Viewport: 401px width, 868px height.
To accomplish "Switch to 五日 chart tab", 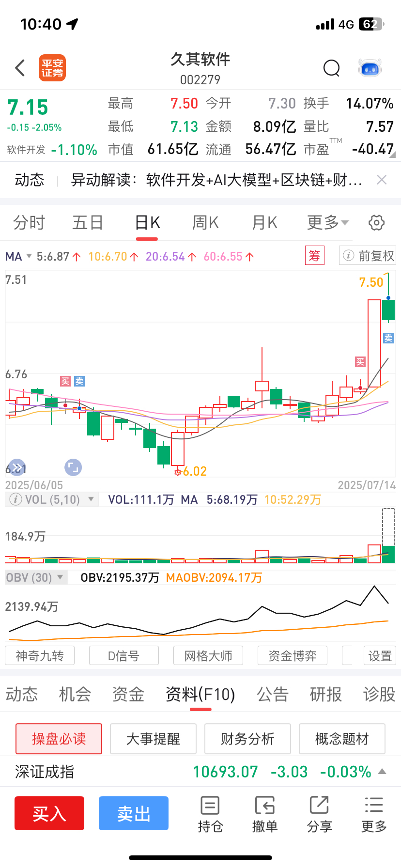I will click(88, 223).
